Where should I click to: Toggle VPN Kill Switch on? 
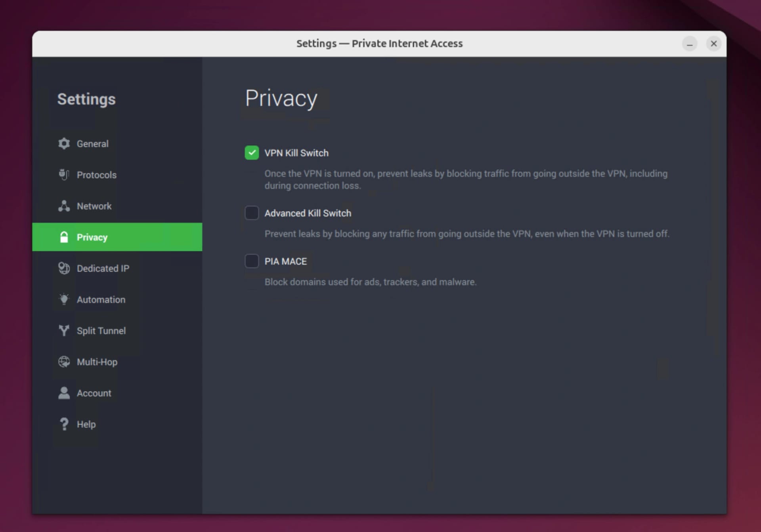pyautogui.click(x=252, y=153)
